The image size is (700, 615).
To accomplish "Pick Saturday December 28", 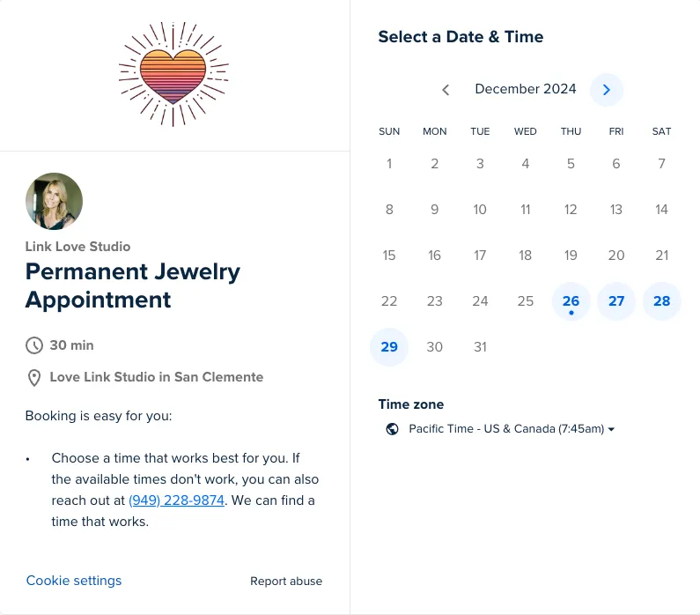I will [661, 301].
